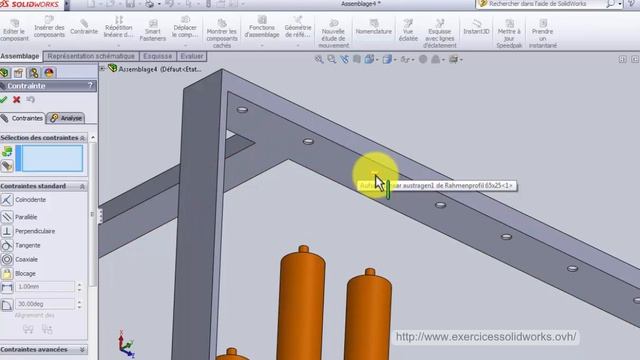This screenshot has width=640, height=360.
Task: Open Géométrie de référence tool
Action: pyautogui.click(x=298, y=28)
